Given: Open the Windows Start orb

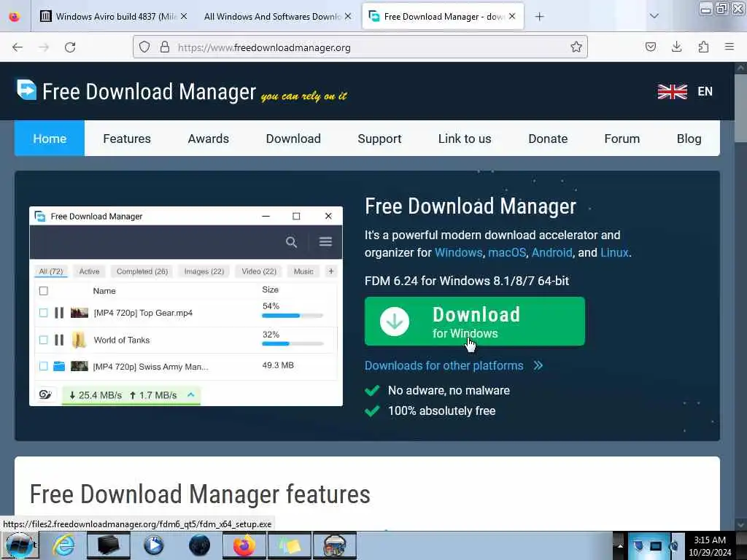Looking at the screenshot, I should 20,545.
